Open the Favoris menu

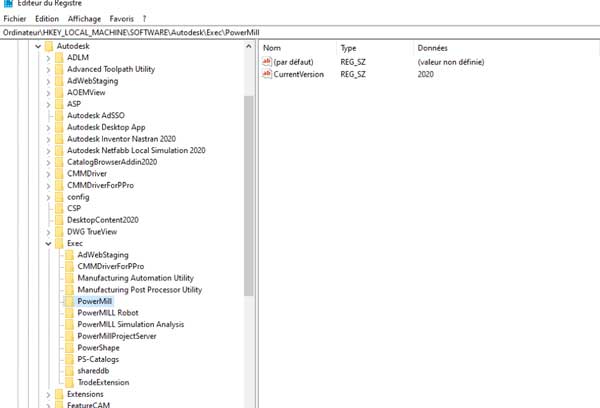(122, 19)
